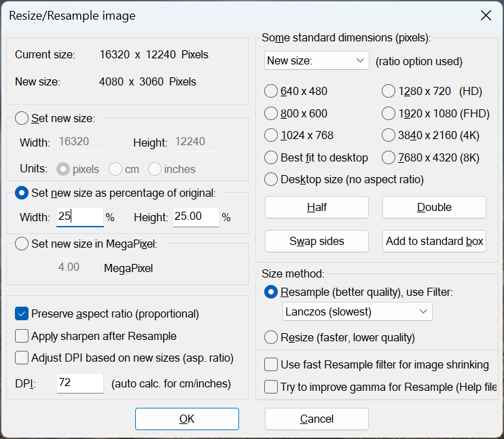The width and height of the screenshot is (504, 439).
Task: Select 640 x 480 standard dimension
Action: coord(271,92)
